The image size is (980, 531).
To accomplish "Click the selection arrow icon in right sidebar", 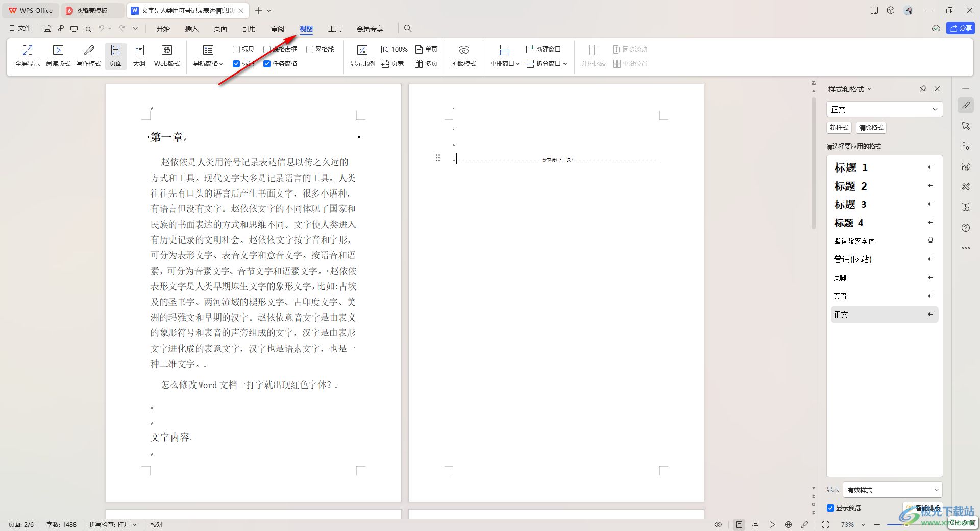I will click(x=966, y=126).
